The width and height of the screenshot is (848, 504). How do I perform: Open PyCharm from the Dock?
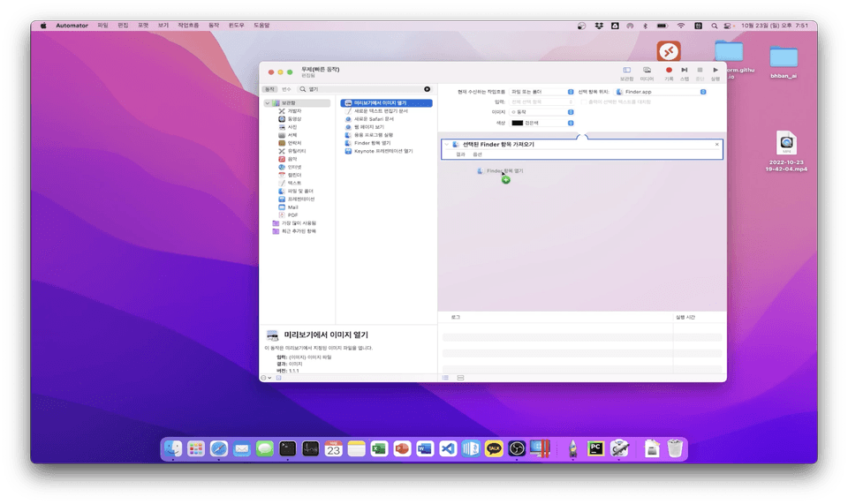595,448
